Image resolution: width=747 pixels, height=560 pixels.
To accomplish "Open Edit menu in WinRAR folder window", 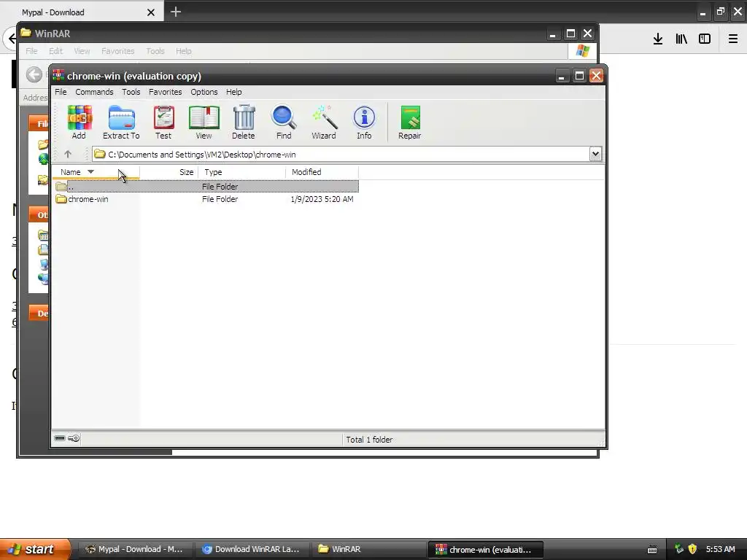I will pos(55,51).
